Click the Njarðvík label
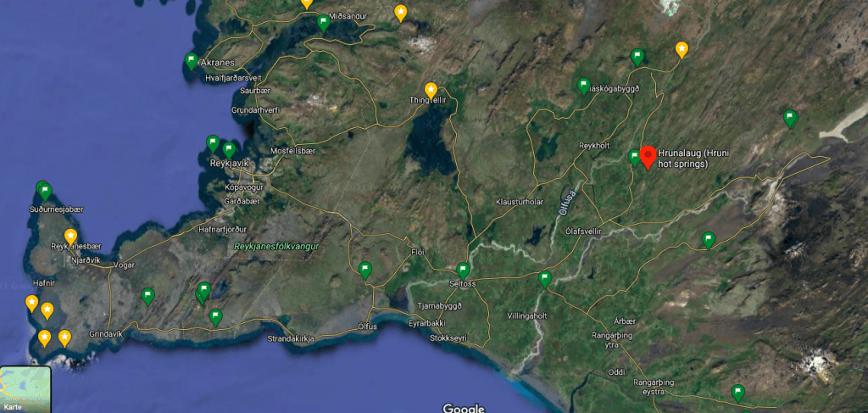The width and height of the screenshot is (868, 413). [x=86, y=260]
